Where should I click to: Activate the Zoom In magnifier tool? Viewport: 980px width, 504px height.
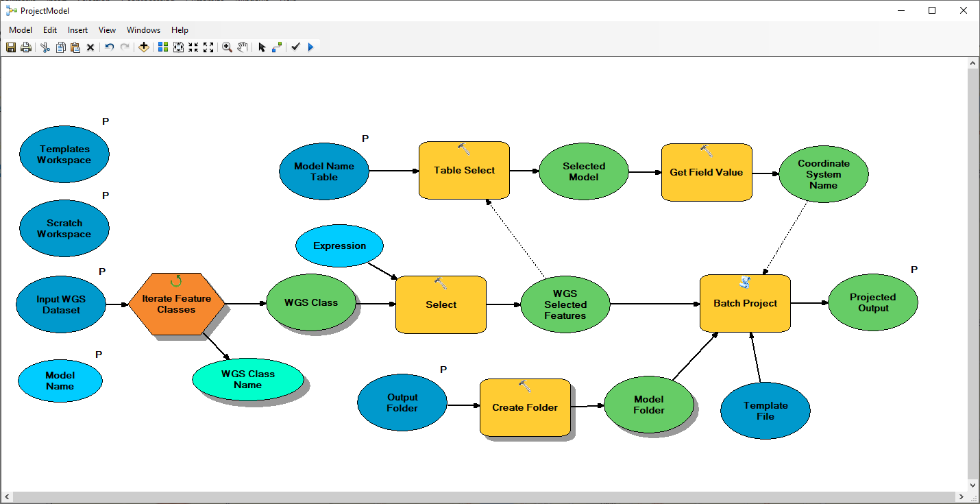(x=228, y=47)
